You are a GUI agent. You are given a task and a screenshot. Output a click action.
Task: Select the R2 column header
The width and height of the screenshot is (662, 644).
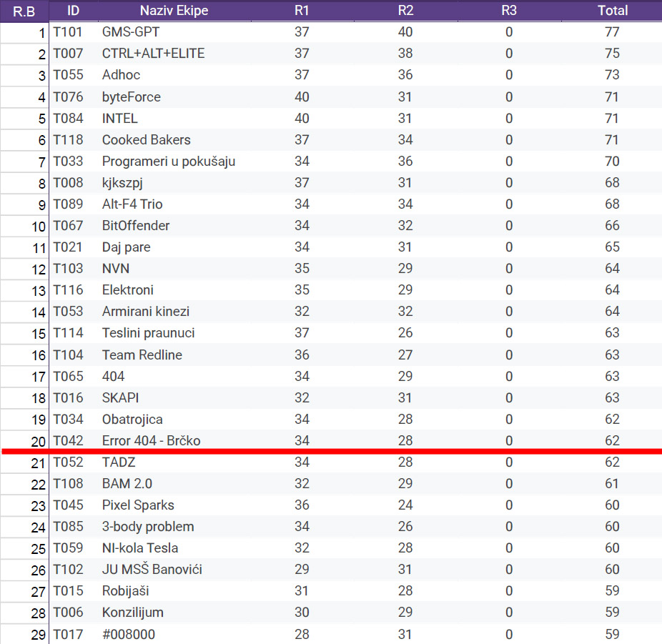tap(405, 10)
